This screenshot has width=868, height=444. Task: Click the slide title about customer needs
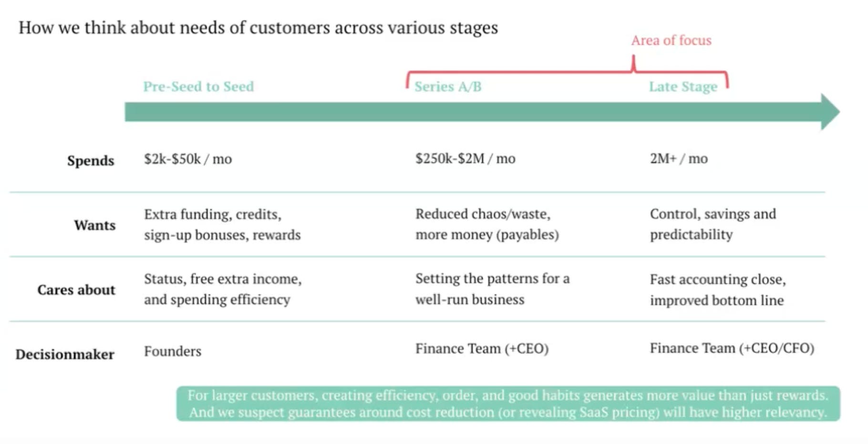pos(258,28)
